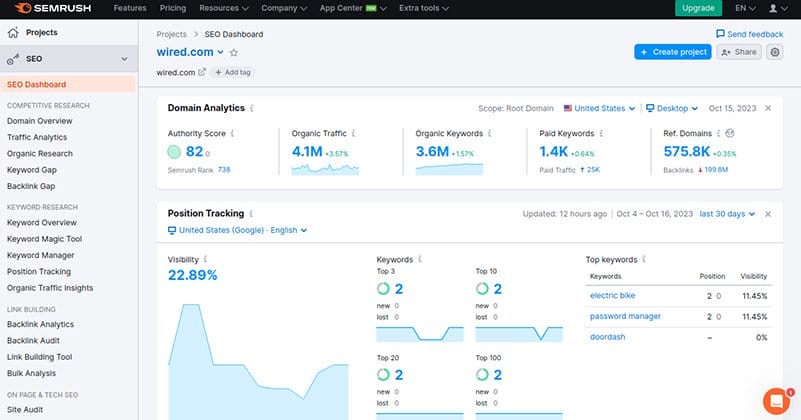Click the 4.1M organic traffic value
This screenshot has width=801, height=420.
307,152
